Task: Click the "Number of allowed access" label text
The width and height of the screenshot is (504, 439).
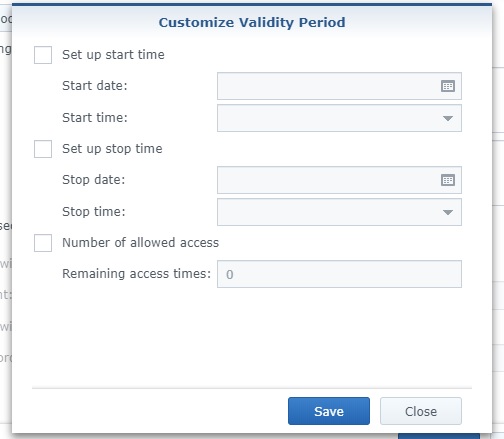Action: coord(141,243)
